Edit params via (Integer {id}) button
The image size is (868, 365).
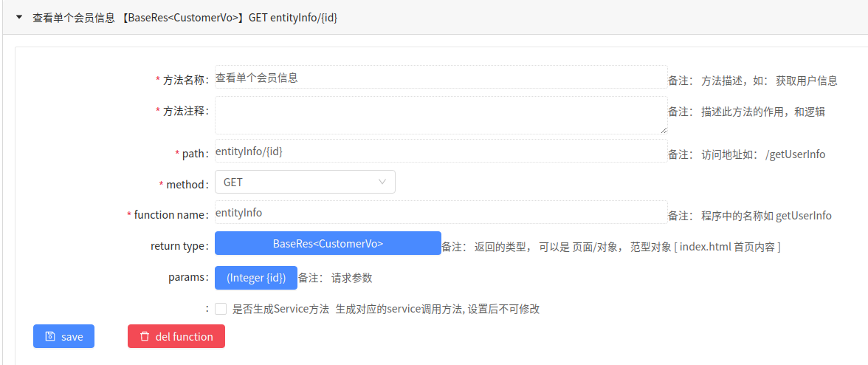pos(255,278)
